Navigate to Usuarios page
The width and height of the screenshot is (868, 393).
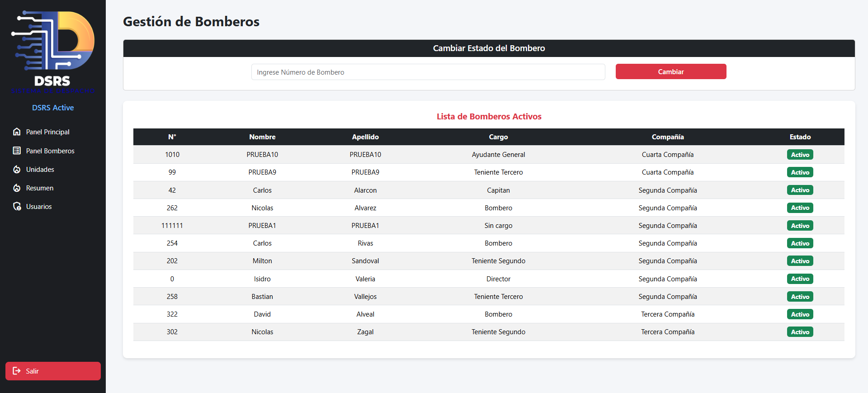pos(39,207)
